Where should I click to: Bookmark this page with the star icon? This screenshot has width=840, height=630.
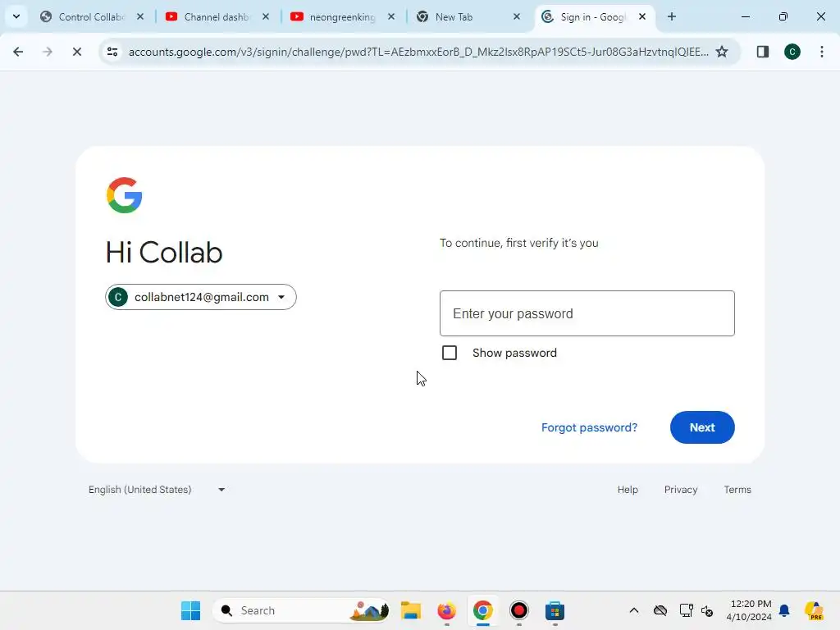722,52
